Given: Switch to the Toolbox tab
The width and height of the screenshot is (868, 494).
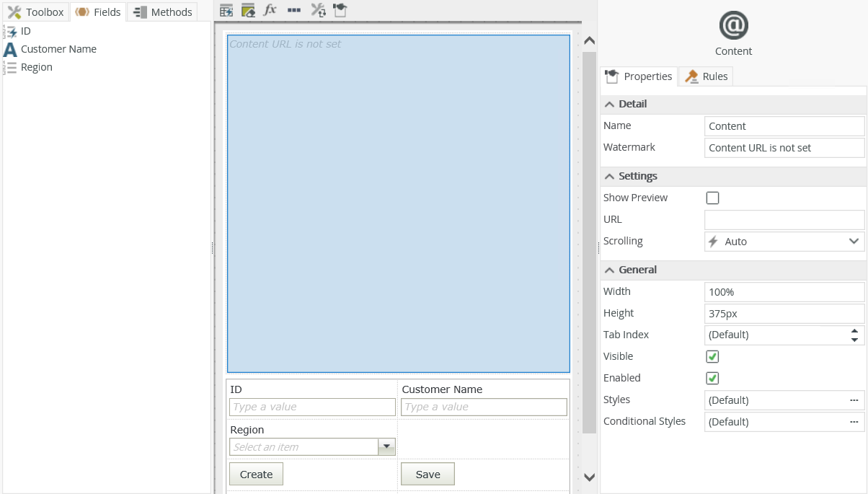Looking at the screenshot, I should point(35,12).
